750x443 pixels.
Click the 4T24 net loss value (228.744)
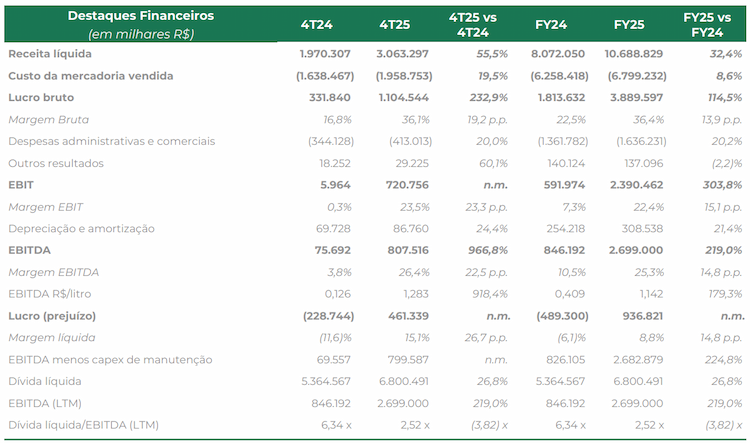pyautogui.click(x=329, y=316)
